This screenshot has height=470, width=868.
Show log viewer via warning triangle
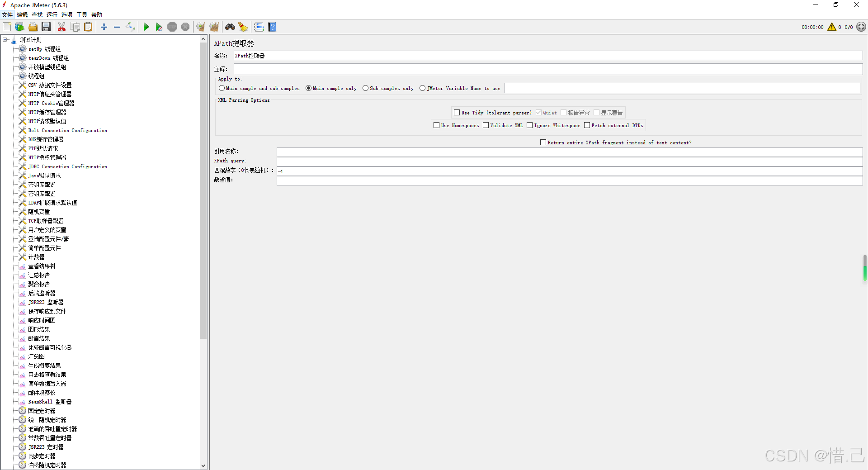[x=832, y=27]
